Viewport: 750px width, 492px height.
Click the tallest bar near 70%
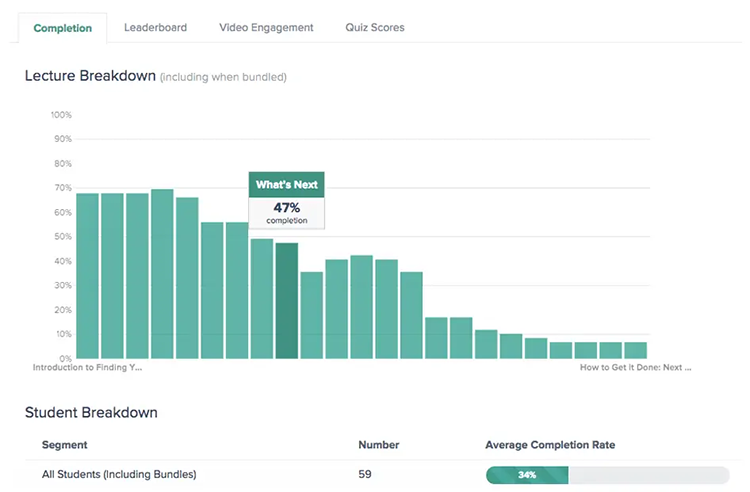coord(162,273)
